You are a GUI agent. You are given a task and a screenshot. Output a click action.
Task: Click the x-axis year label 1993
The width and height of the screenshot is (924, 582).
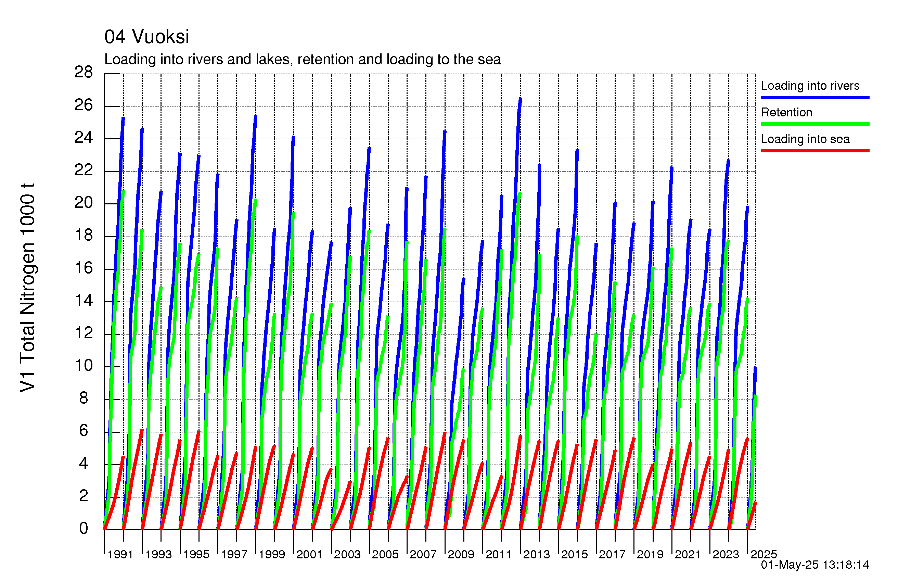tap(158, 554)
